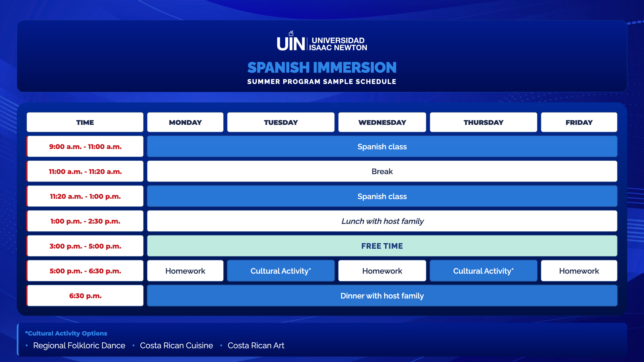Select the 9:00 a.m. - 11:00 a.m. time cell
The image size is (644, 362).
85,147
